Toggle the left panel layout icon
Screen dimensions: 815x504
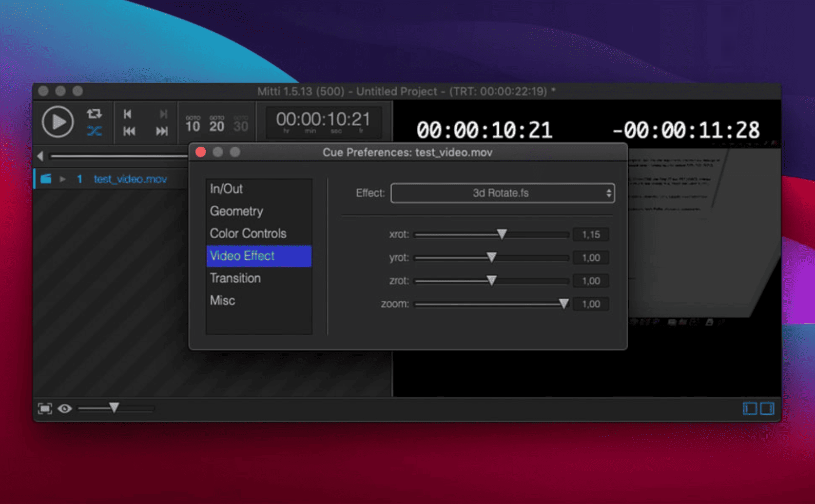[750, 409]
